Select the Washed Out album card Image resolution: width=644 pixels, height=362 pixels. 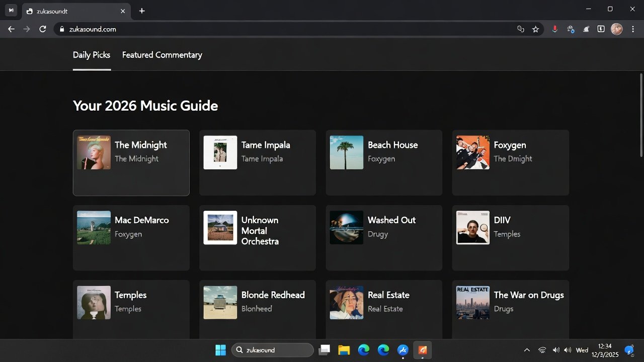point(383,237)
